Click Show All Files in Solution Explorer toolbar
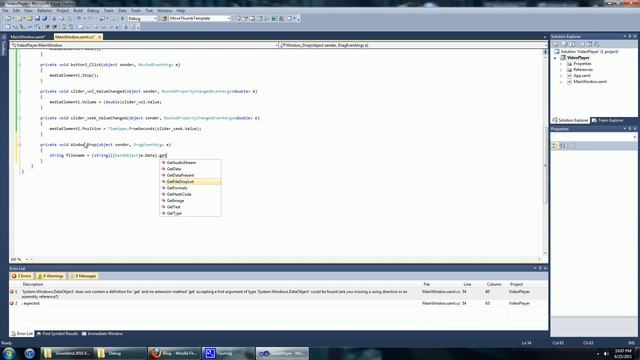Image resolution: width=640 pixels, height=360 pixels. [565, 44]
